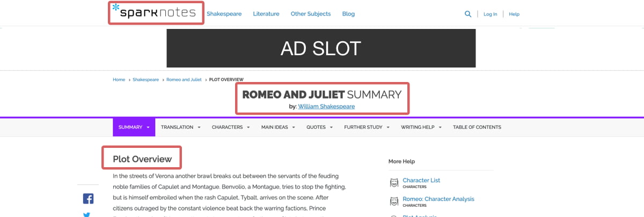The width and height of the screenshot is (644, 217).
Task: Open the Shakespeare top menu
Action: tap(224, 14)
